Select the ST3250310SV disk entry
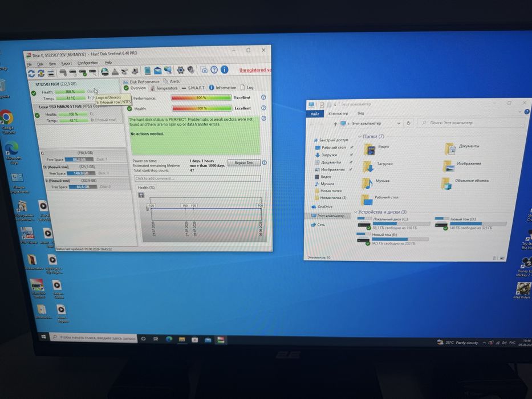This screenshot has height=399, width=532. click(76, 92)
